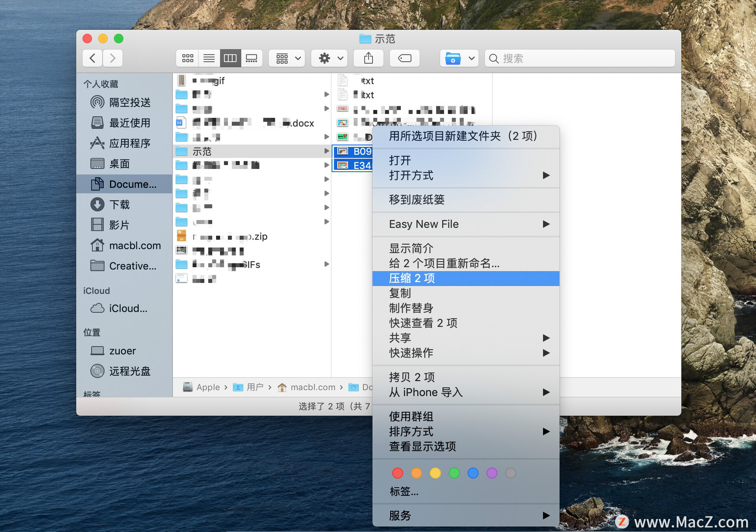This screenshot has height=532, width=756.
Task: Apply the green tag color
Action: point(454,473)
